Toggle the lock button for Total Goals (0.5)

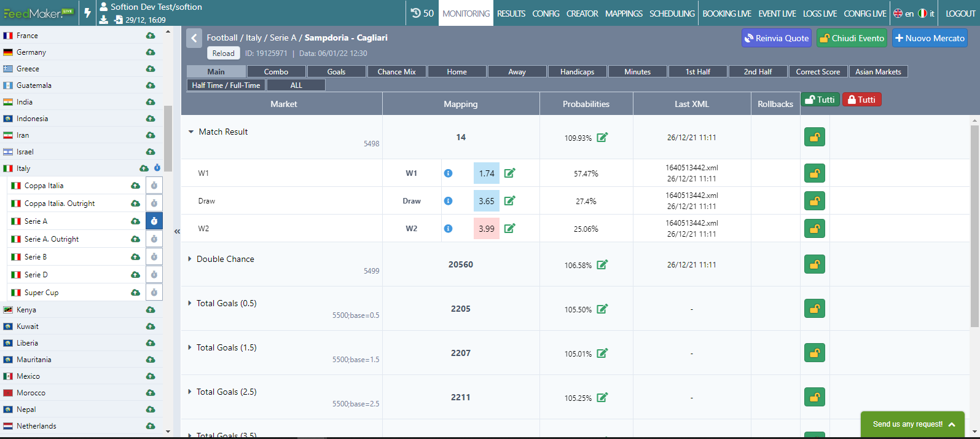pos(815,309)
